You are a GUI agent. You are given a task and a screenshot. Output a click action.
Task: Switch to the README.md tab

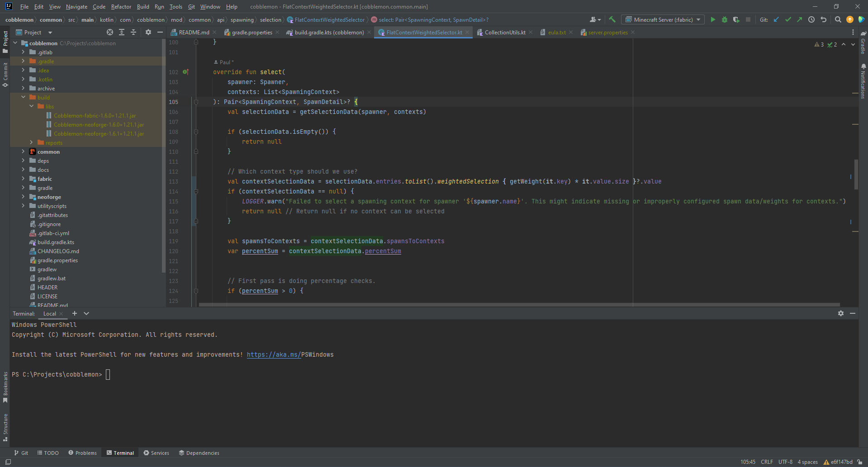[x=194, y=32]
